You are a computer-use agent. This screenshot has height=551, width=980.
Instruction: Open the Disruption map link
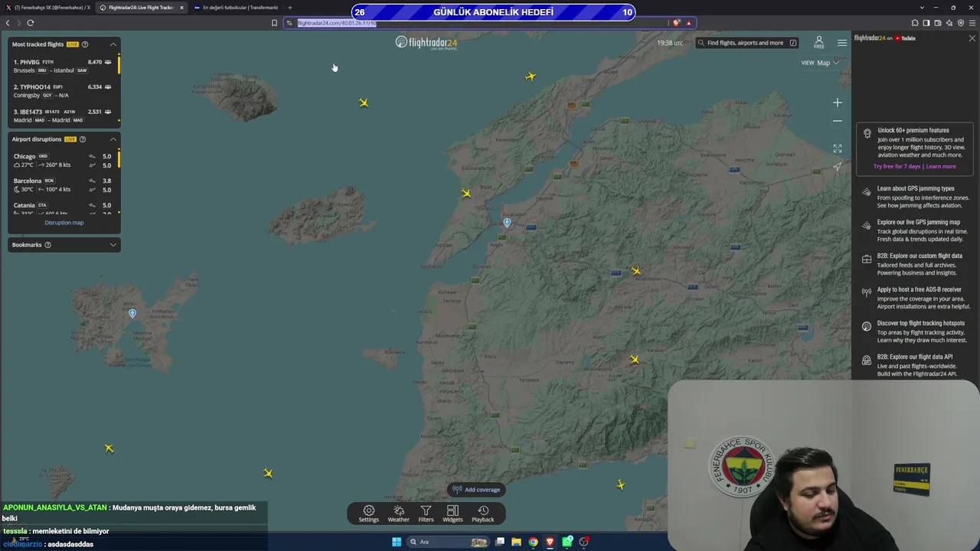tap(64, 223)
